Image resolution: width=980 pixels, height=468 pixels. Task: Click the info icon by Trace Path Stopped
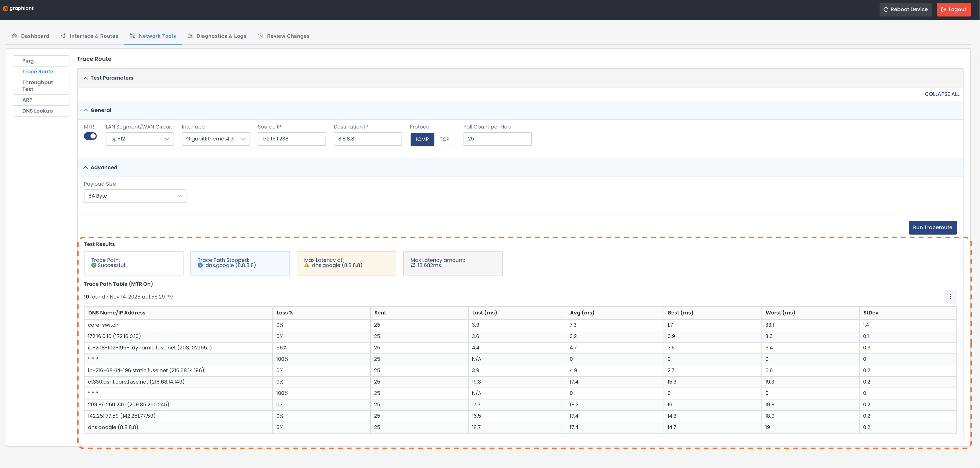(x=200, y=265)
